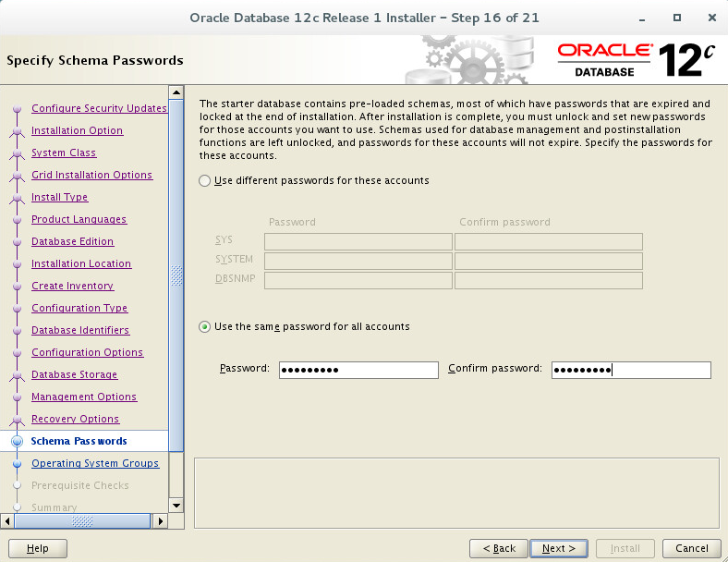Click step sidebar scroll up arrow
This screenshot has height=562, width=728.
coord(176,92)
